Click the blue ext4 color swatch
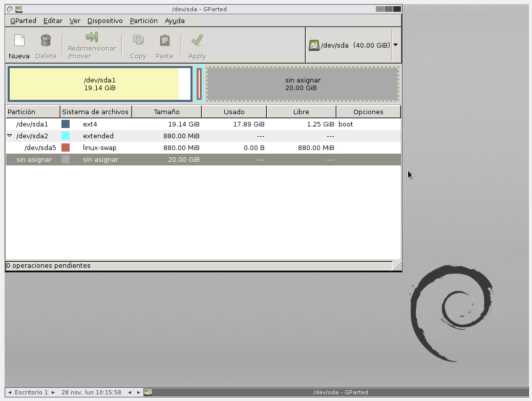The width and height of the screenshot is (532, 401). (x=66, y=124)
